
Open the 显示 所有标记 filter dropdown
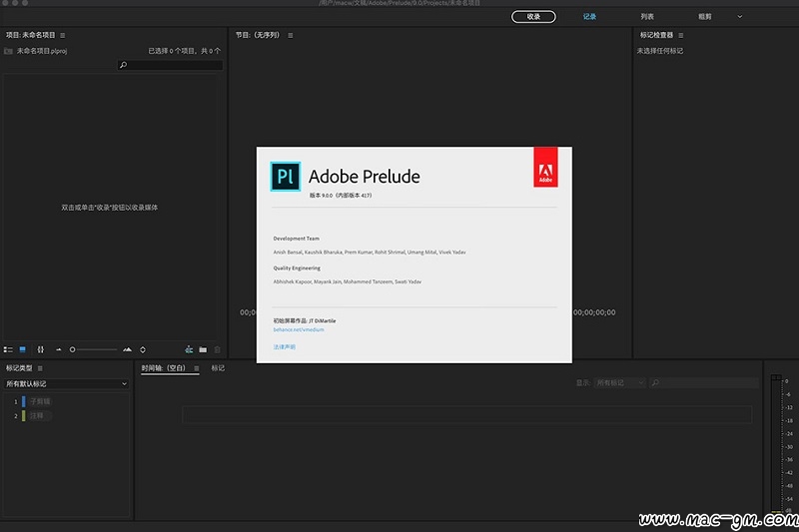(x=620, y=382)
